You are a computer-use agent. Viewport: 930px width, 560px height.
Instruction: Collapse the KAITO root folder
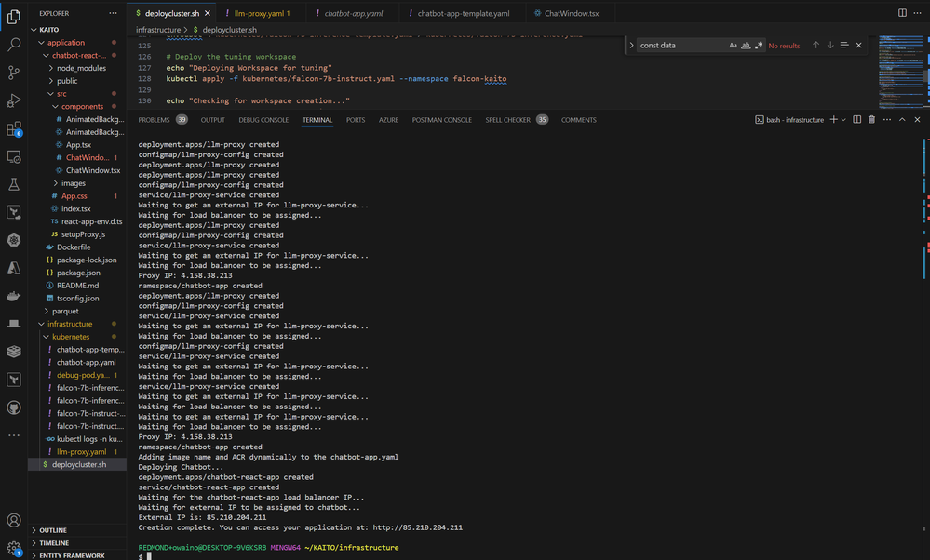(34, 30)
